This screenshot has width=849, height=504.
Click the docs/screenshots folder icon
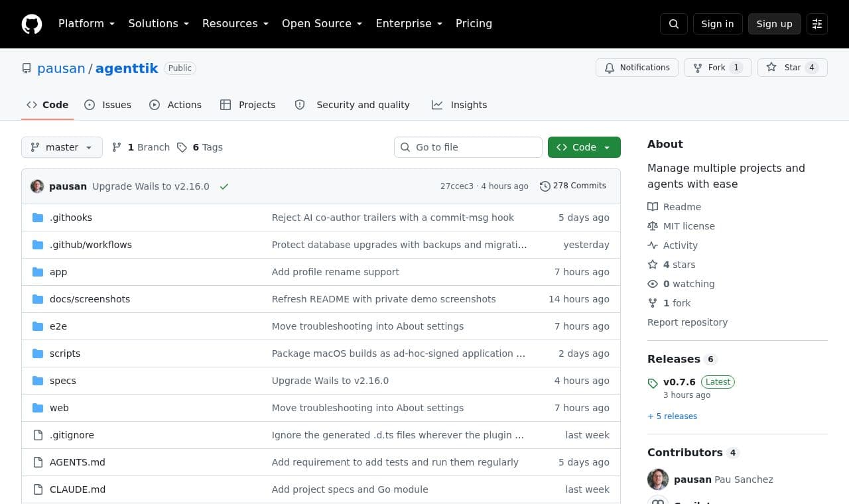tap(38, 299)
